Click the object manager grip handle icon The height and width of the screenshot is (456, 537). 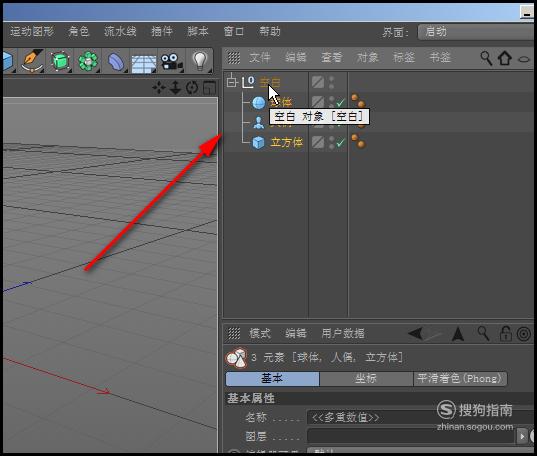pos(234,58)
